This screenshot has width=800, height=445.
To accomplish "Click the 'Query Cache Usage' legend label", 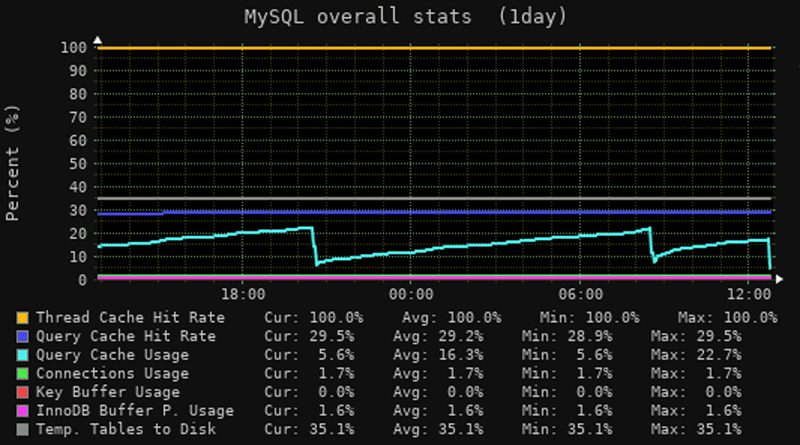I will pyautogui.click(x=112, y=355).
